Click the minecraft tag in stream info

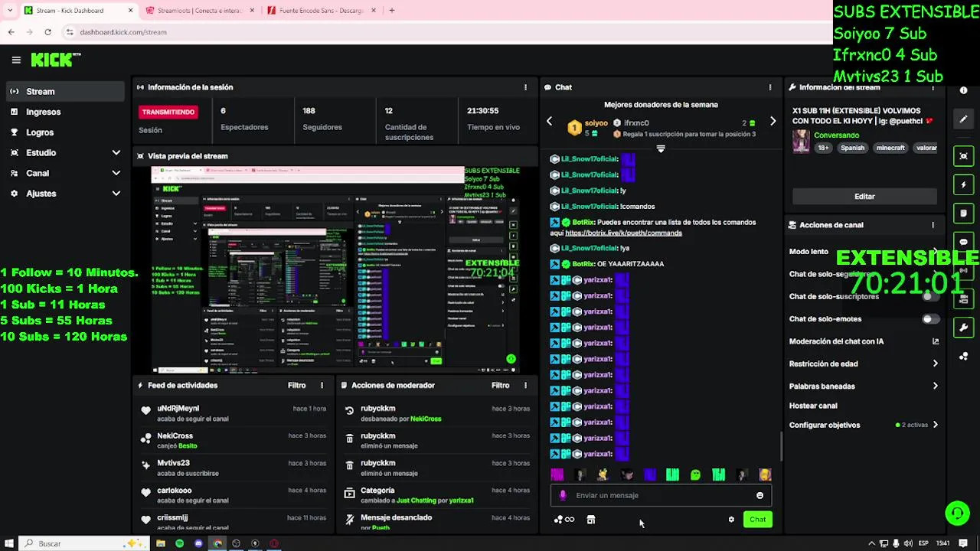point(890,148)
